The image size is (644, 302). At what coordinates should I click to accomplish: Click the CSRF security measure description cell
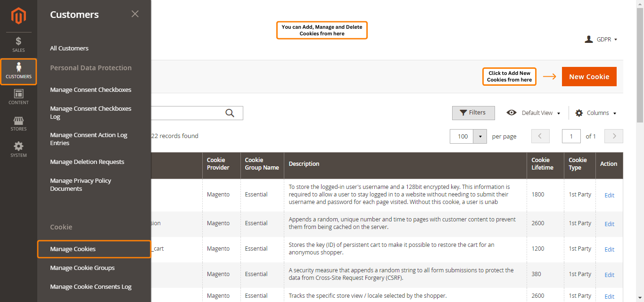click(x=405, y=274)
